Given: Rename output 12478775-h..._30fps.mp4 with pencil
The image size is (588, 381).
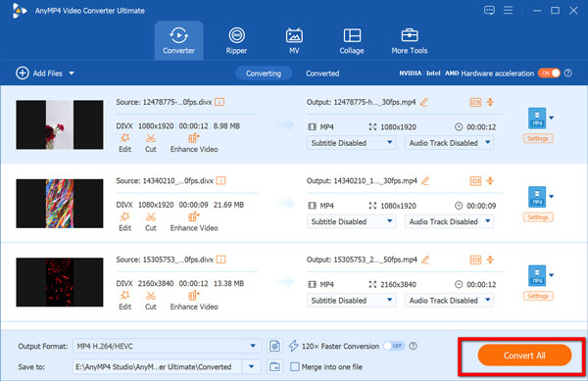Looking at the screenshot, I should (424, 102).
